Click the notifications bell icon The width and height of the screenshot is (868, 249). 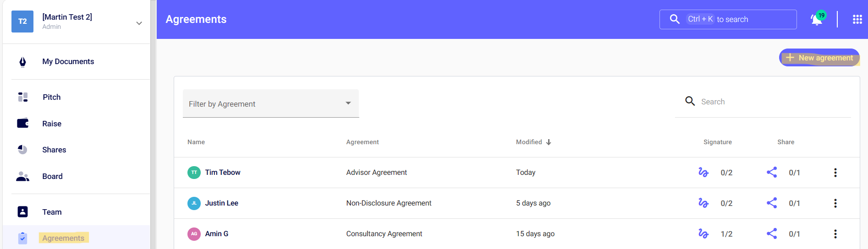pyautogui.click(x=817, y=20)
